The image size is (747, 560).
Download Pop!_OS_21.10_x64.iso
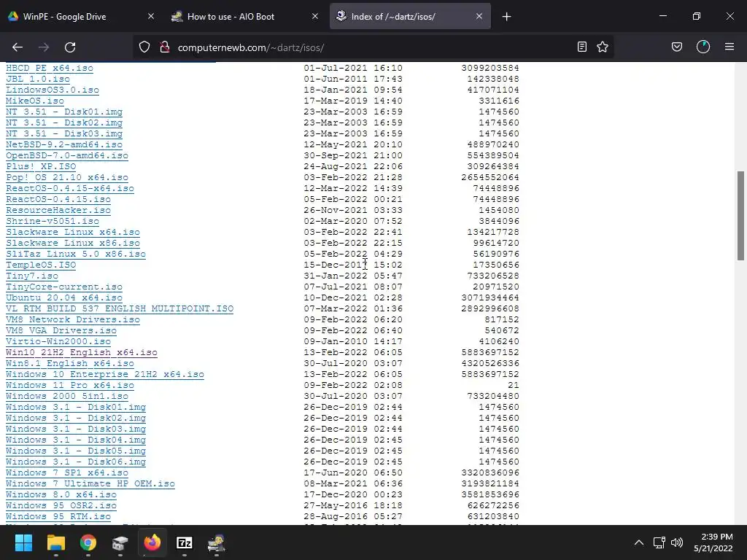(x=67, y=177)
